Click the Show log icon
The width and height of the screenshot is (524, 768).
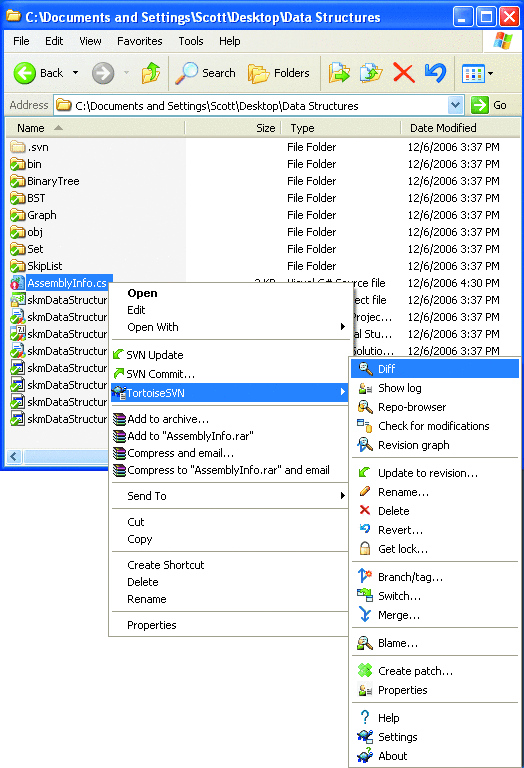coord(365,388)
